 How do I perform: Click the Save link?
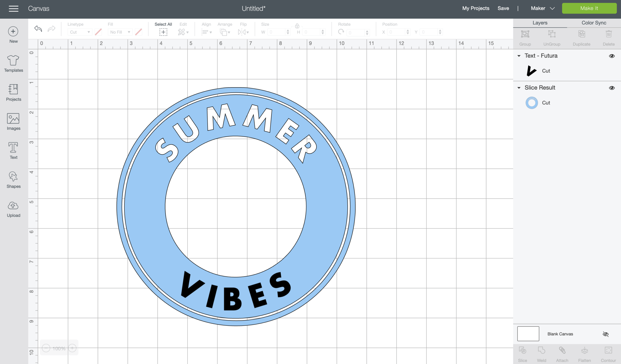point(503,8)
